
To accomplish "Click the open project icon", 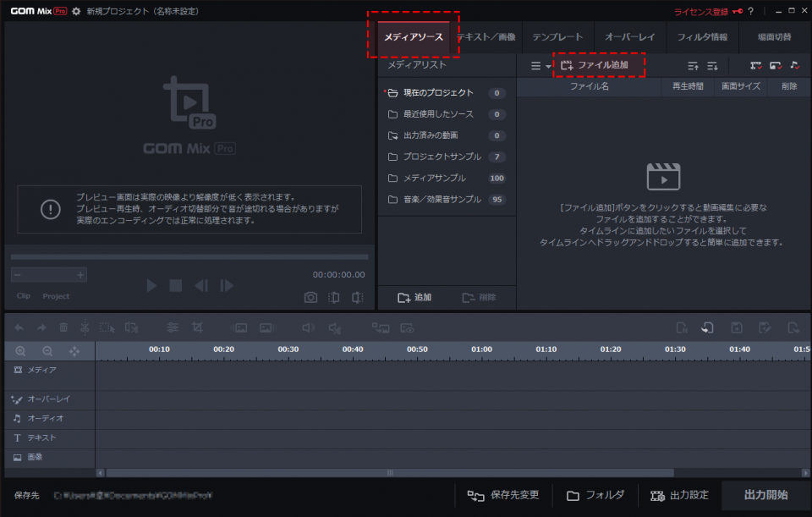I will click(x=707, y=327).
